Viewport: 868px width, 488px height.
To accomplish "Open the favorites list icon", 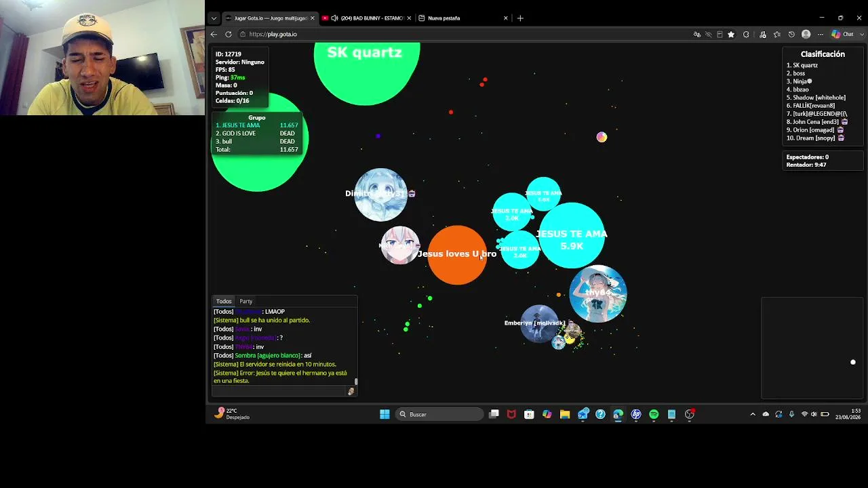I will pos(777,34).
